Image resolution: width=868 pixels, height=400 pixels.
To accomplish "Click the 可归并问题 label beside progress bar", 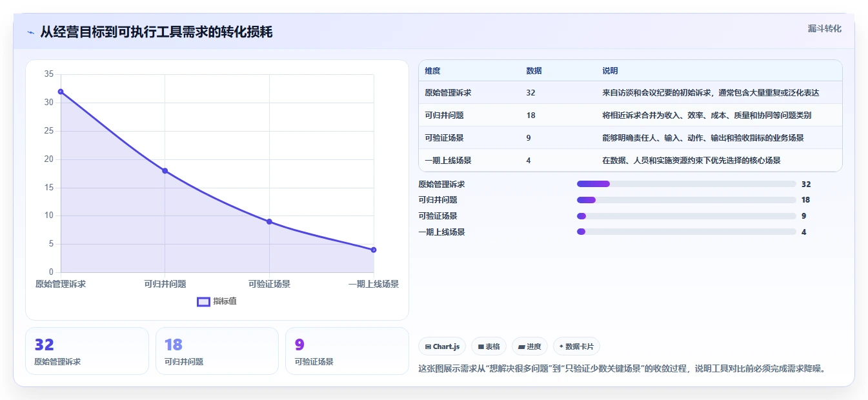I will coord(438,200).
